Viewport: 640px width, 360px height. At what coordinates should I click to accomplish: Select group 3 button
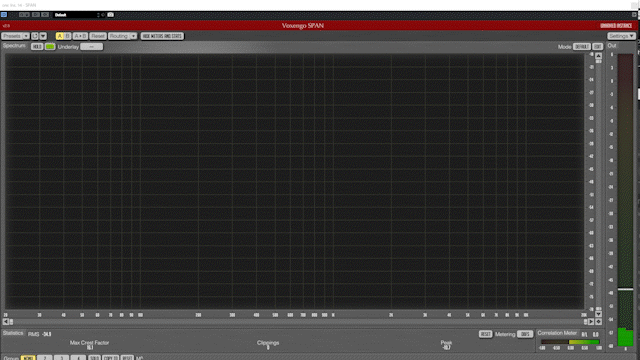62,358
